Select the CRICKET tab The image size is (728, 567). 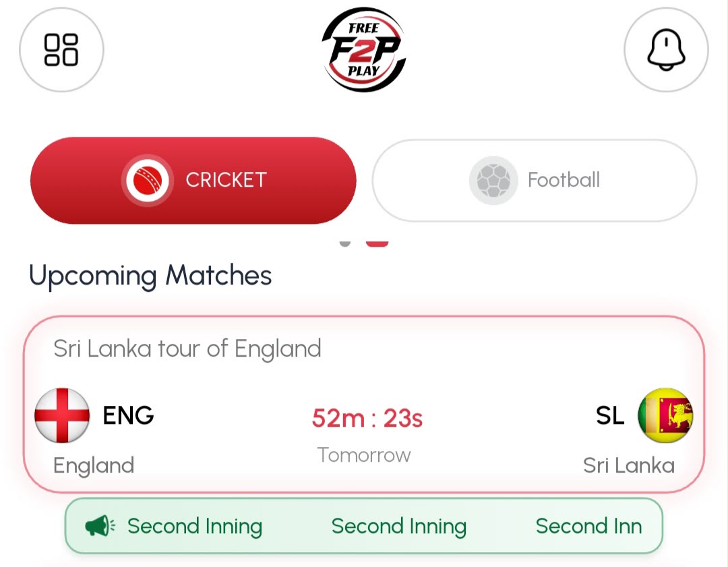point(193,180)
